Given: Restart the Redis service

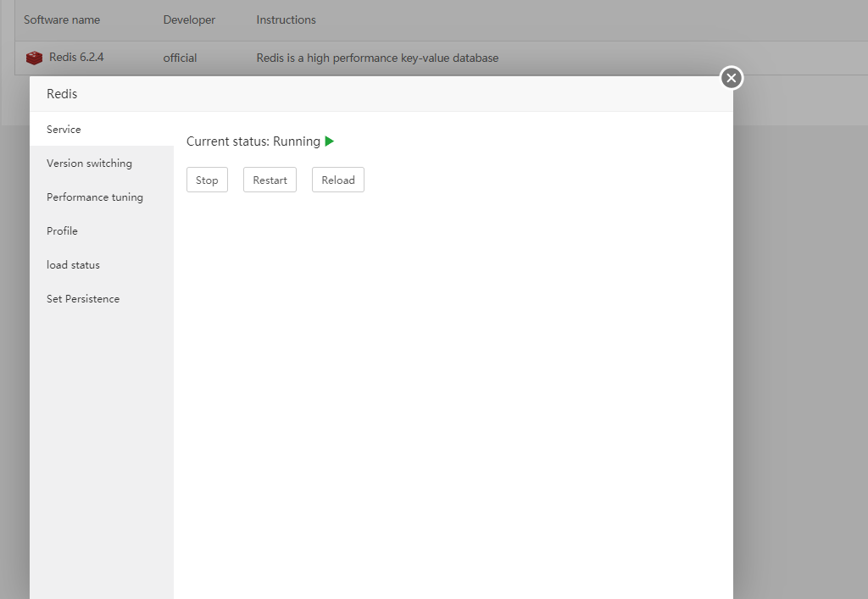Looking at the screenshot, I should pos(270,180).
